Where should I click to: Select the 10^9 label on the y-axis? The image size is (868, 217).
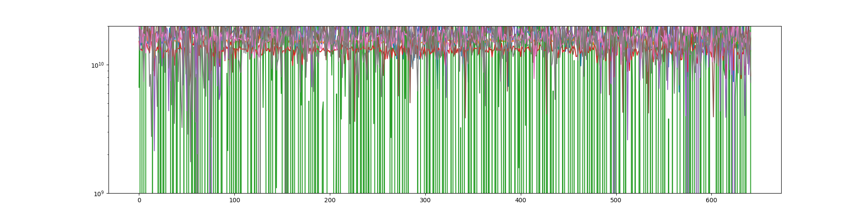tap(99, 193)
